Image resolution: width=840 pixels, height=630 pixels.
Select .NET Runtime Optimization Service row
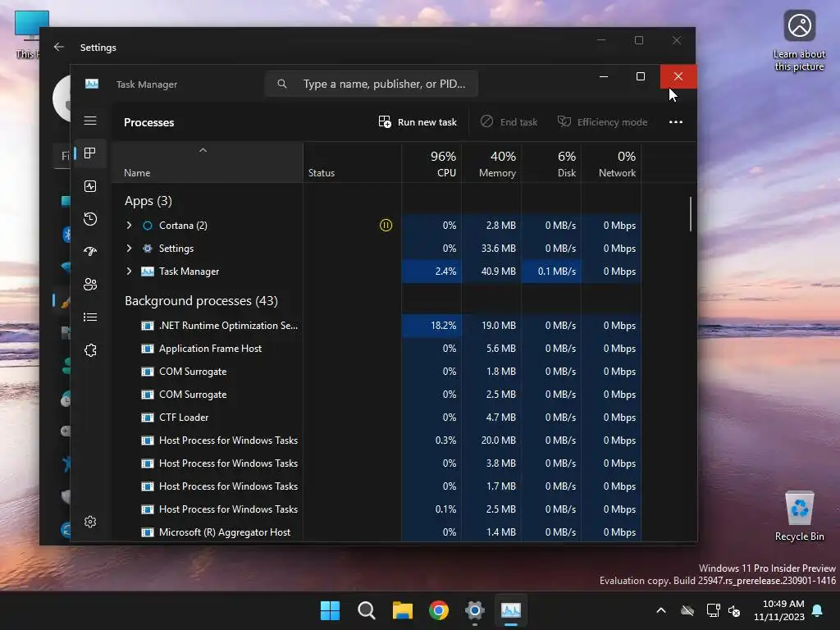point(377,325)
